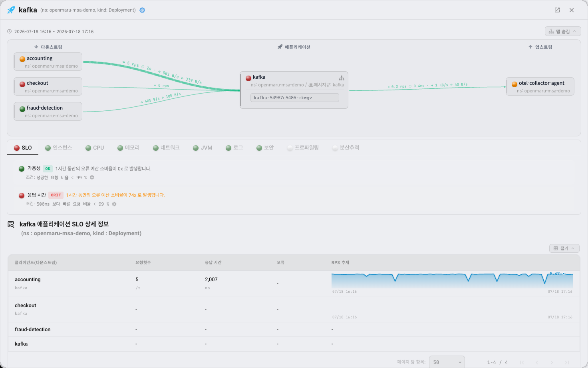This screenshot has width=588, height=368.
Task: Click the RPS 추세 column header
Action: (340, 262)
